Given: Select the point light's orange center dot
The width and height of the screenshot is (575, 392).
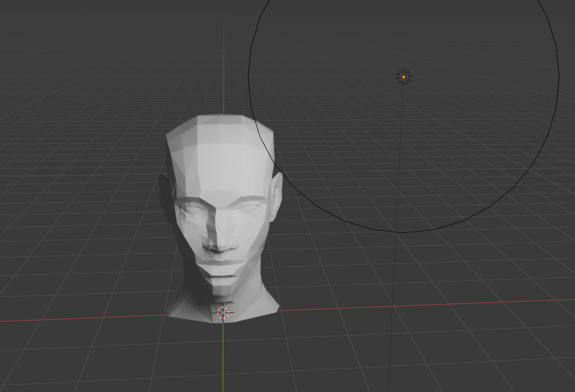Looking at the screenshot, I should (x=404, y=77).
